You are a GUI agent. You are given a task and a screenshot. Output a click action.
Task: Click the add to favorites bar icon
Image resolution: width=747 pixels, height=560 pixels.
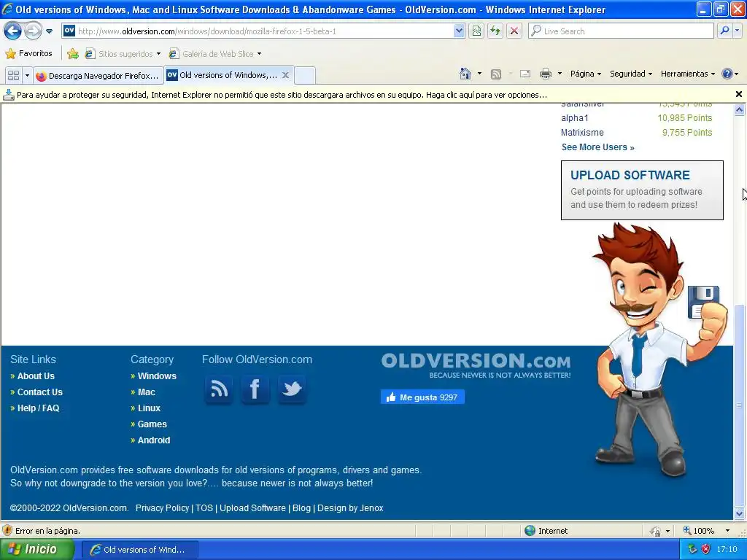pos(73,54)
